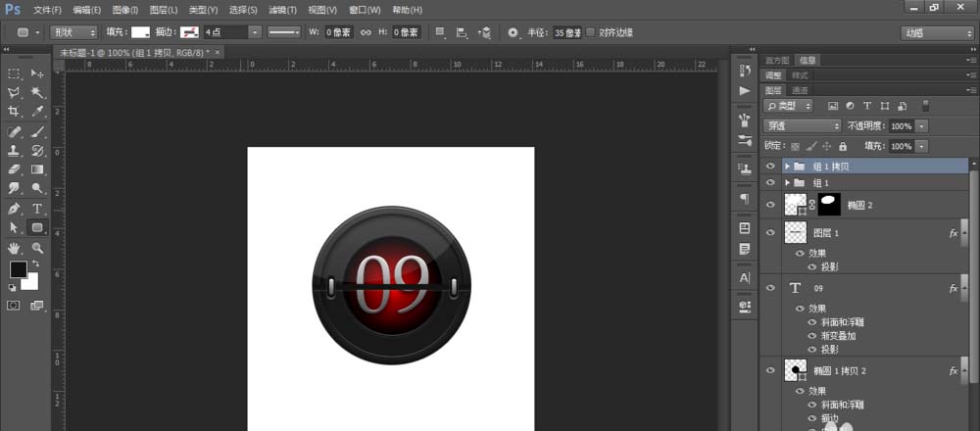Choose the Brush tool in toolbox
This screenshot has height=431, width=980.
tap(37, 131)
